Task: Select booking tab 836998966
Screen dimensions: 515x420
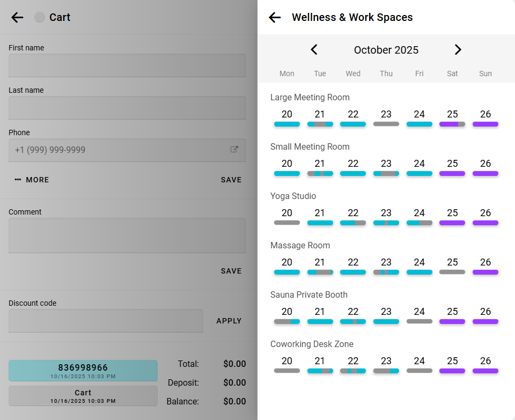Action: tap(83, 370)
